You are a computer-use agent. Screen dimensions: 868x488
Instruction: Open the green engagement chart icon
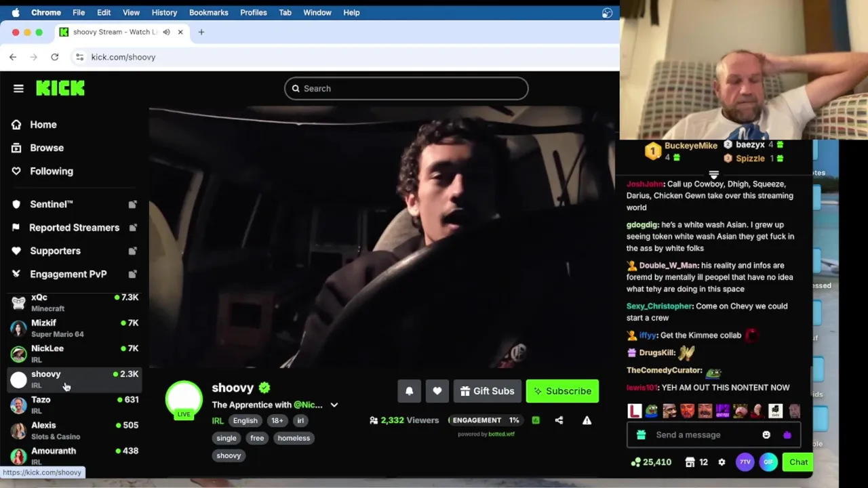point(536,420)
